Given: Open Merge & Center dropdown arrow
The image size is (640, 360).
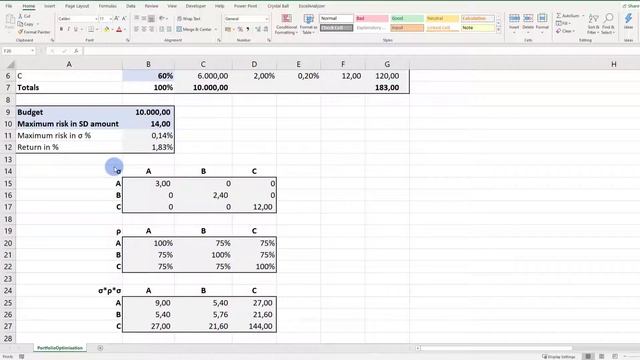Looking at the screenshot, I should pos(216,29).
